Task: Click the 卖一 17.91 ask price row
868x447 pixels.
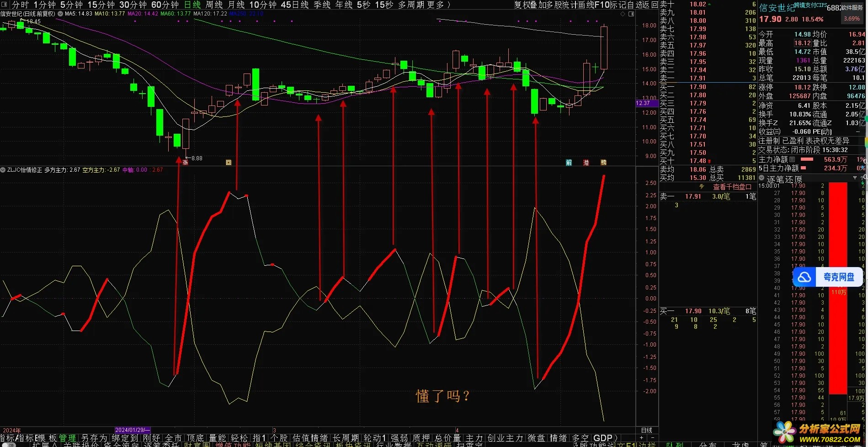Action: 708,78
